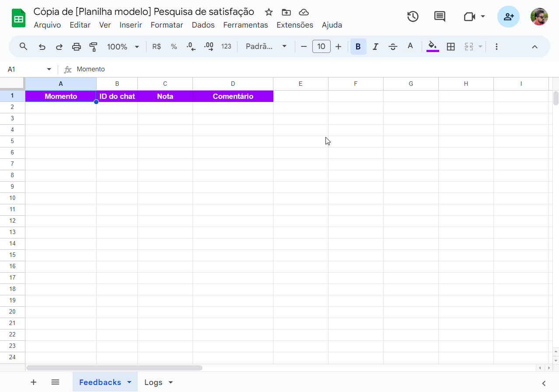Open fill color picker
The image size is (559, 392).
click(433, 46)
